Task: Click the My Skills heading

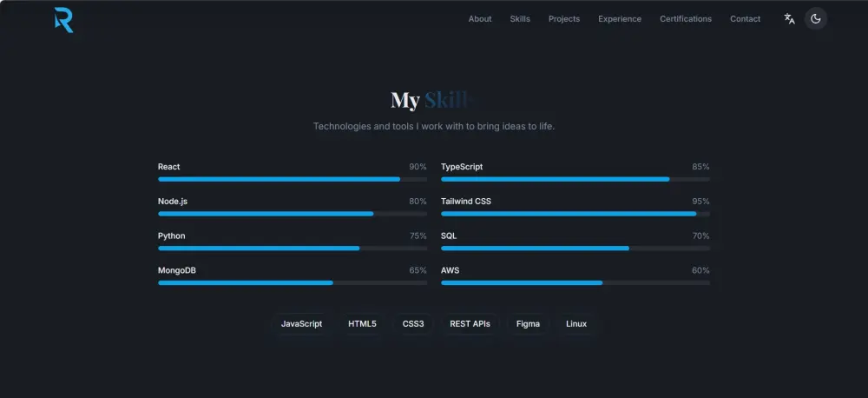Action: (x=433, y=100)
